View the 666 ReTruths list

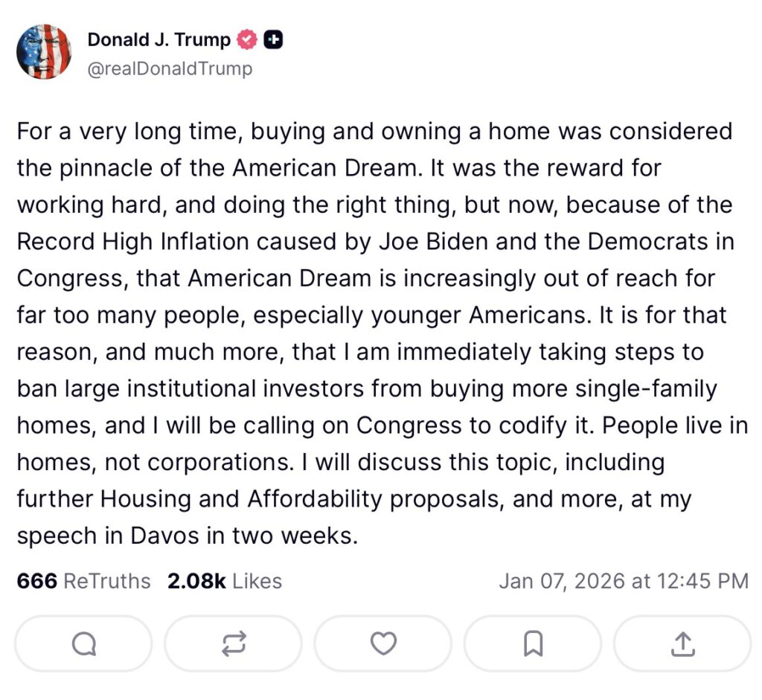[x=83, y=580]
